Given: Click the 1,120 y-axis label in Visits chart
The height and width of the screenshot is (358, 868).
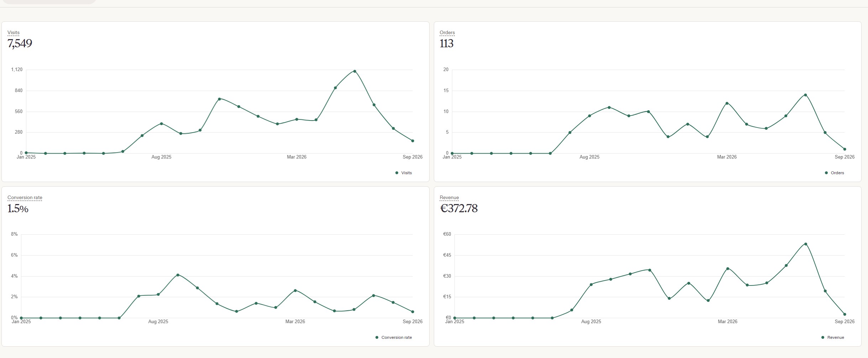Looking at the screenshot, I should coord(17,69).
